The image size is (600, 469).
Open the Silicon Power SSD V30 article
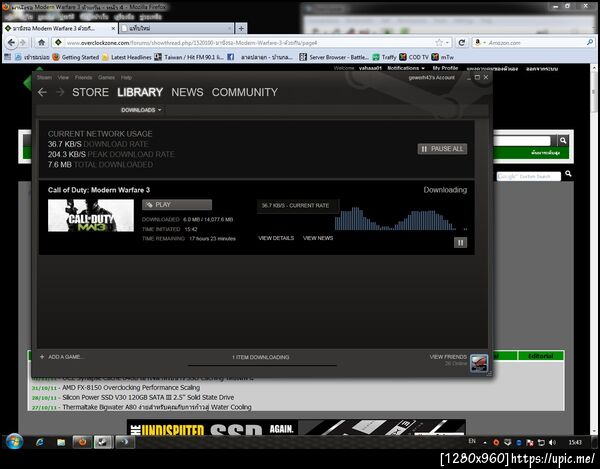[148, 397]
